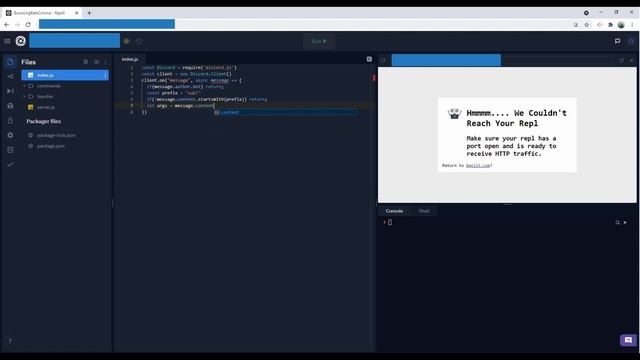Click the Node.js badge icon beside repl name
The width and height of the screenshot is (640, 360).
coord(127,41)
